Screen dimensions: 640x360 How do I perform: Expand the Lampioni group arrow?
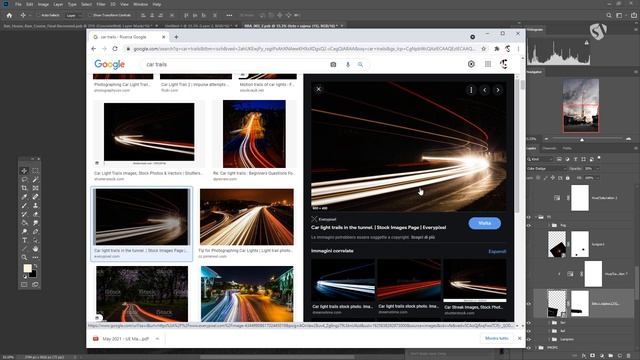549,339
